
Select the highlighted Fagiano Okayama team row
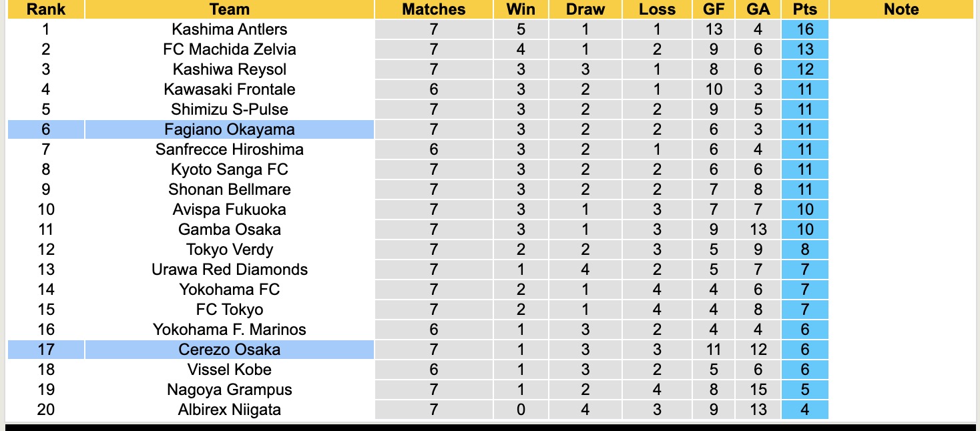(x=229, y=129)
